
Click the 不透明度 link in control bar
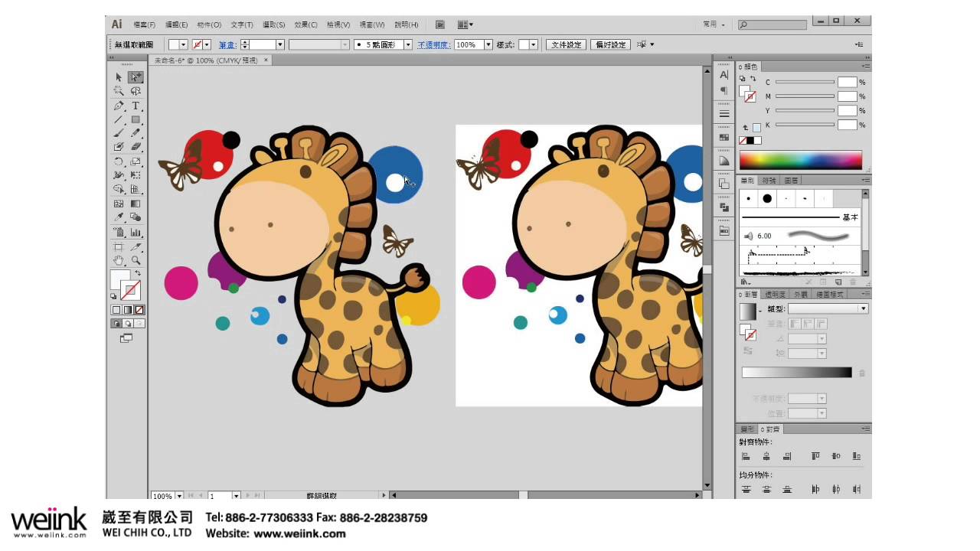click(x=433, y=45)
